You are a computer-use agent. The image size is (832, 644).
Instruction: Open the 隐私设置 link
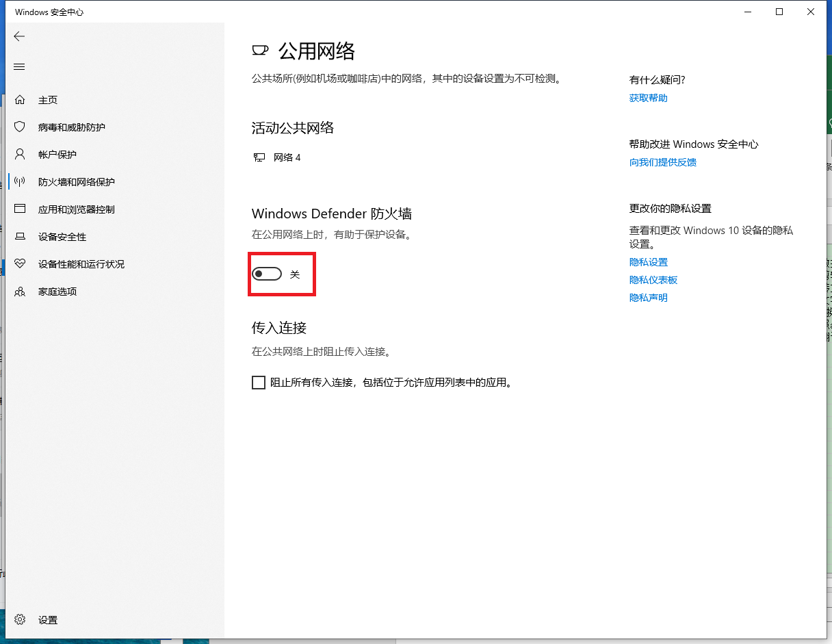649,262
